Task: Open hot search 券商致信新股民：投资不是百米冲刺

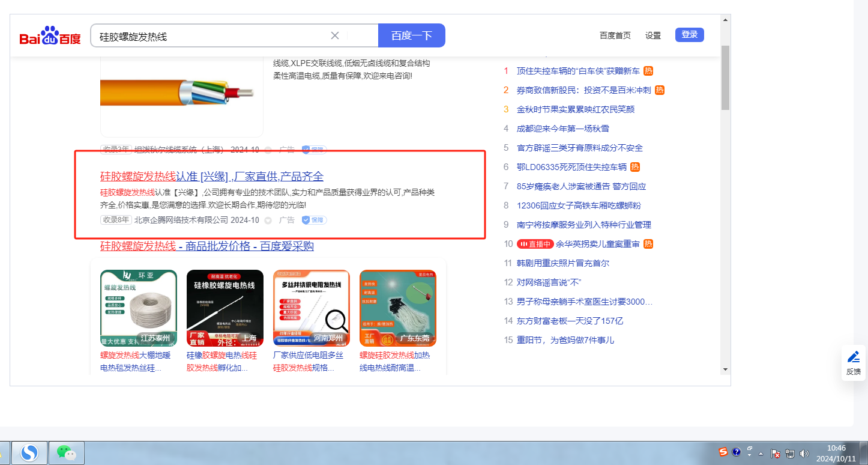Action: pos(584,90)
